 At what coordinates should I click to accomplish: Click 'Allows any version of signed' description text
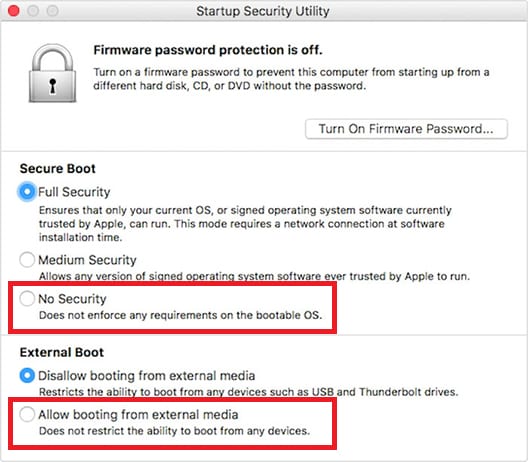(x=254, y=276)
